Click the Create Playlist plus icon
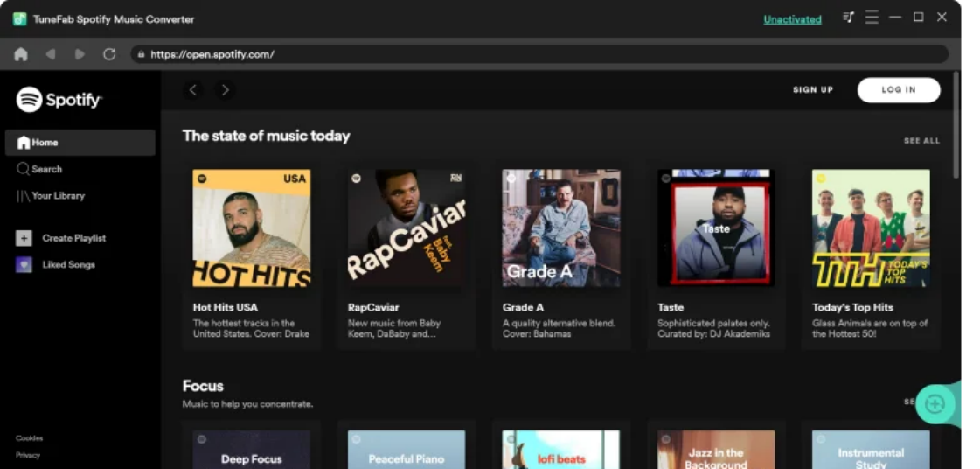The width and height of the screenshot is (980, 469). [x=24, y=238]
